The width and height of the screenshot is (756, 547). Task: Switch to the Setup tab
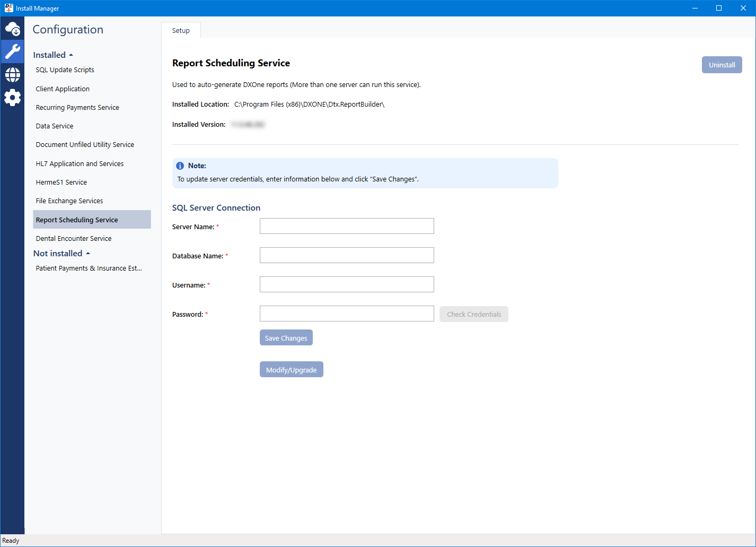(x=181, y=30)
